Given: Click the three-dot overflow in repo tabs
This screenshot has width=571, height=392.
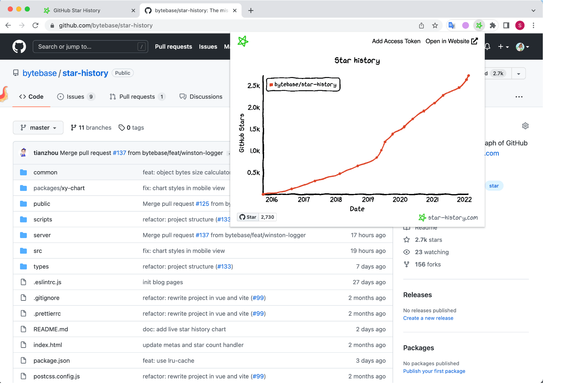Looking at the screenshot, I should tap(519, 97).
